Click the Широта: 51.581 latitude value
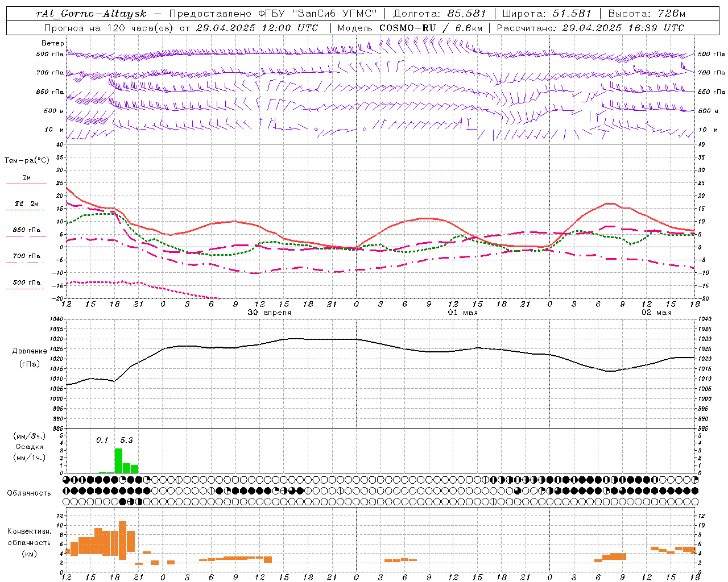The image size is (728, 582). pyautogui.click(x=547, y=14)
